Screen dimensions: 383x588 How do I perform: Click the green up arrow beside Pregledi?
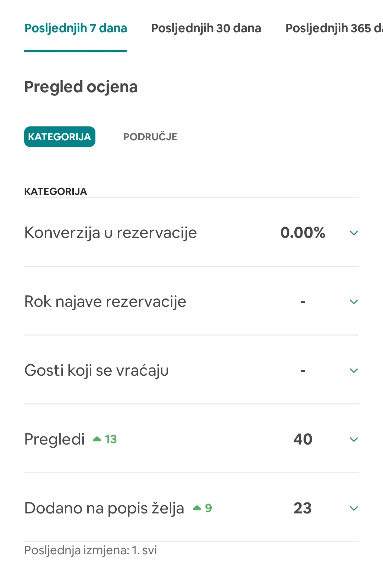pyautogui.click(x=97, y=439)
